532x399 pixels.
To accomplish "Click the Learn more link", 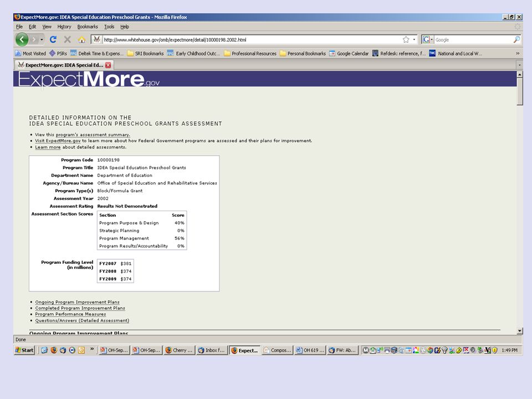I will pos(48,147).
